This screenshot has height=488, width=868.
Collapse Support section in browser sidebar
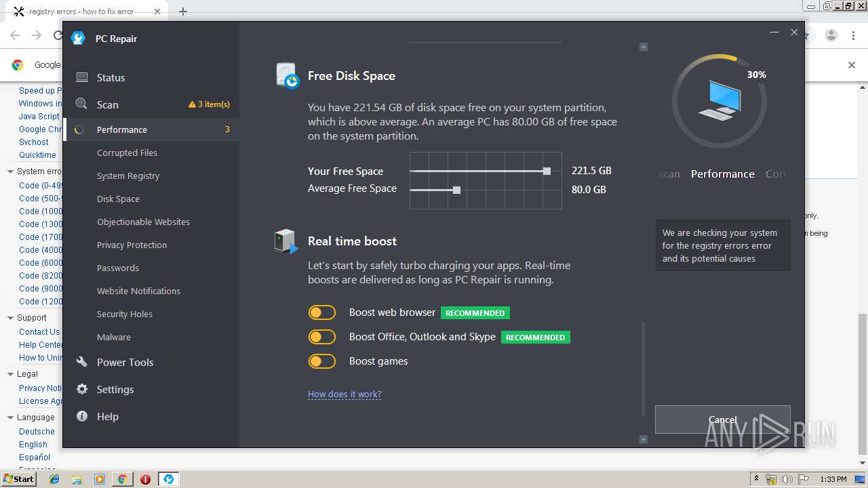click(10, 318)
